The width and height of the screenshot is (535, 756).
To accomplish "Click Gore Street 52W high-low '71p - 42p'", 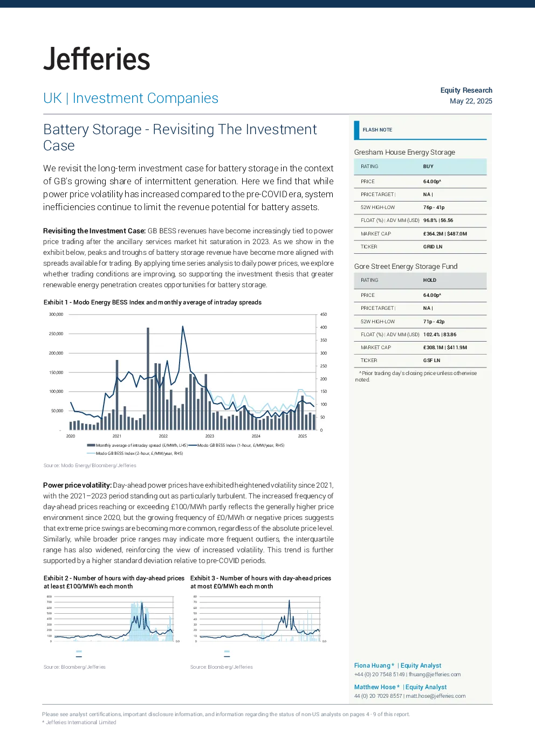I will tap(434, 322).
